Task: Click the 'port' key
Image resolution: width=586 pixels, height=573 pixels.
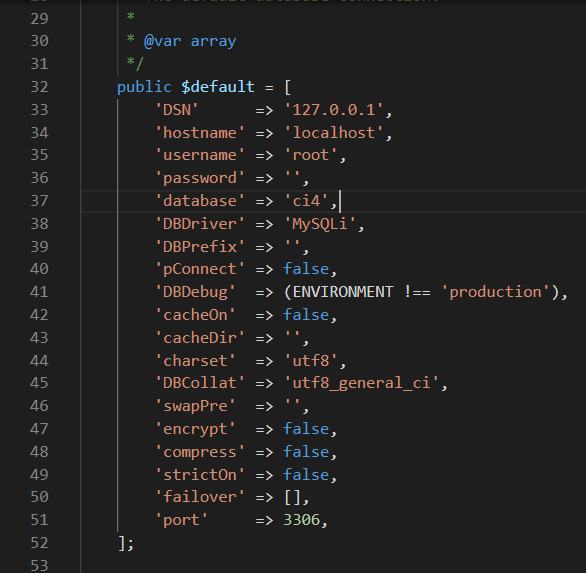Action: point(182,520)
